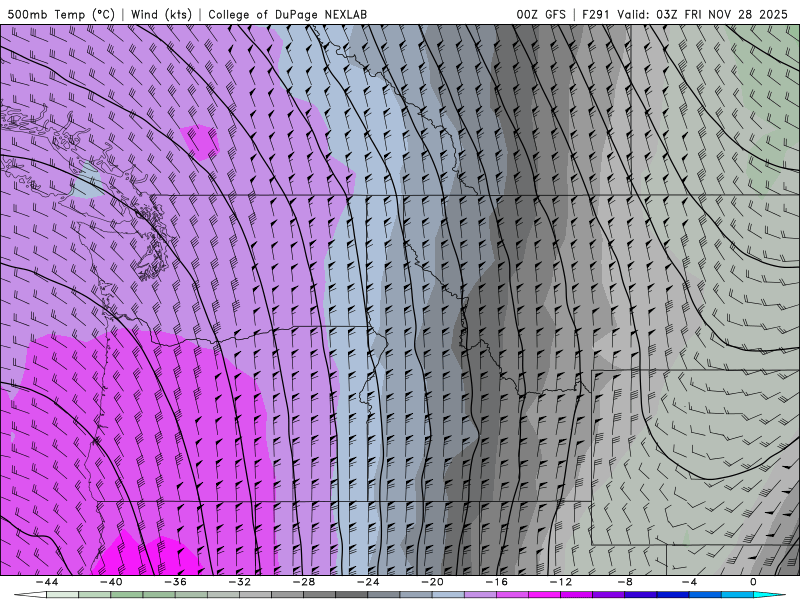Click the -24 colorbar label
This screenshot has height=600, width=800.
[x=368, y=582]
